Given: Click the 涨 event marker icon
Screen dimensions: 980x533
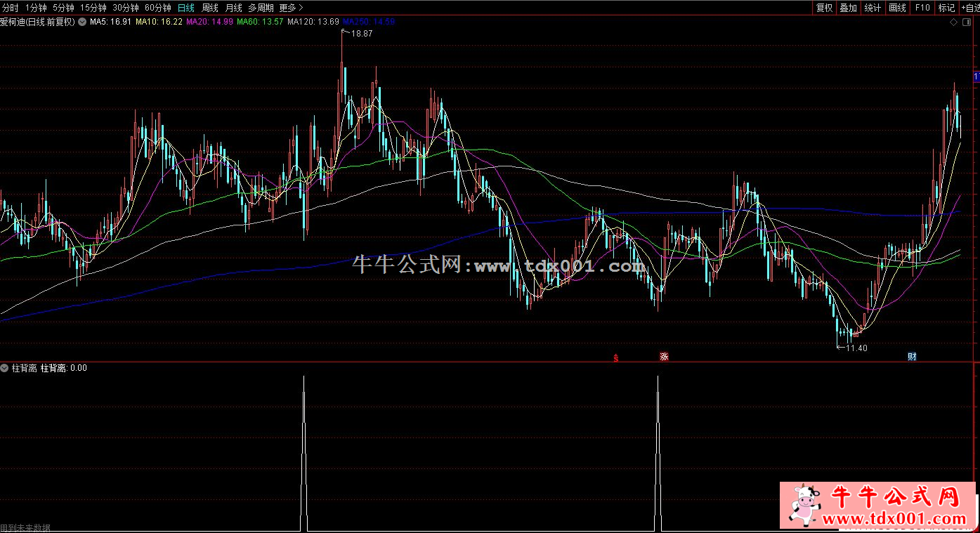Looking at the screenshot, I should (663, 357).
